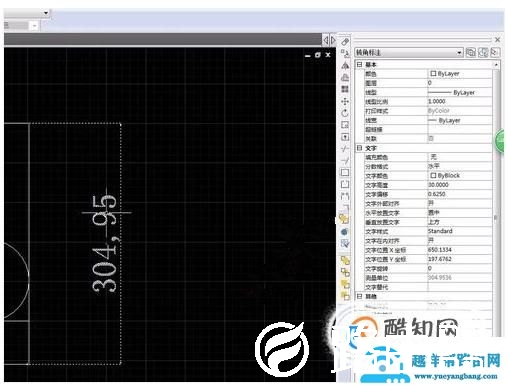Viewport: 507px width, 387px height.
Task: Select the Break tool
Action: [345, 184]
